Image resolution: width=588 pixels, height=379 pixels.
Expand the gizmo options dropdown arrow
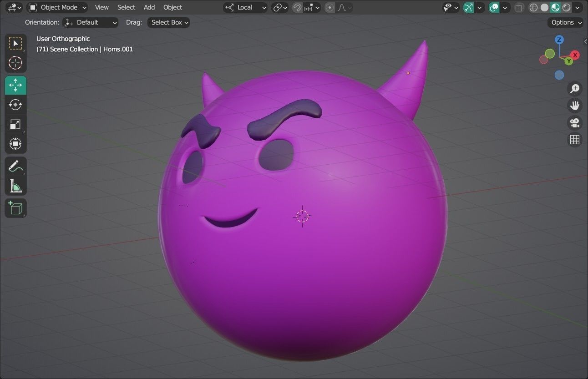479,7
